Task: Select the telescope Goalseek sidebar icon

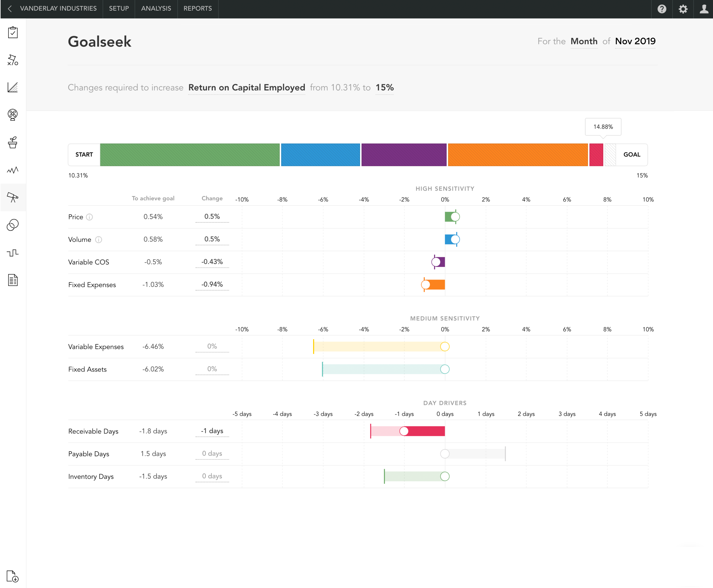Action: (x=13, y=198)
